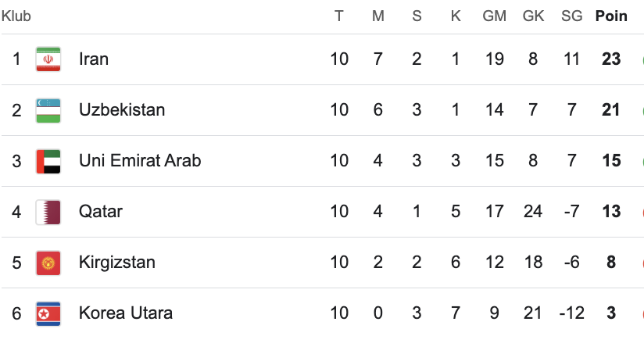Viewport: 644px width, 361px height.
Task: Click the Uni Emirat Arab flag
Action: [x=48, y=161]
